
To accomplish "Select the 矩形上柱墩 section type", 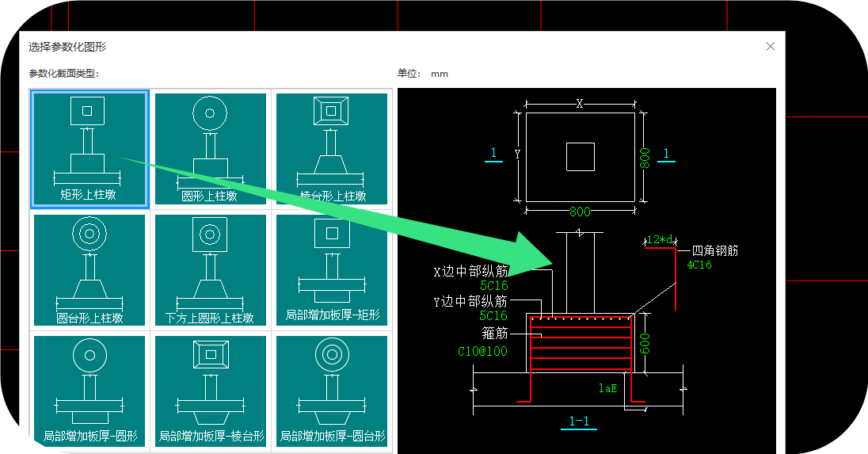I will coord(89,149).
